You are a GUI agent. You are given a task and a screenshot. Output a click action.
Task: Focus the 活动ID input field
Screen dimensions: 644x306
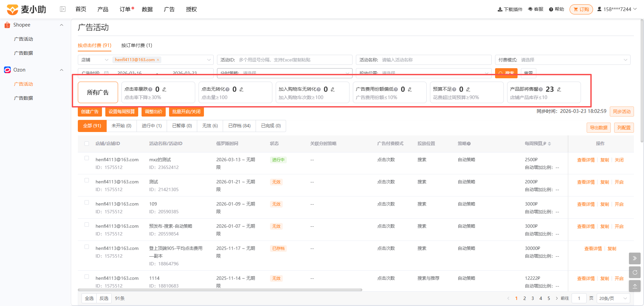[285, 60]
